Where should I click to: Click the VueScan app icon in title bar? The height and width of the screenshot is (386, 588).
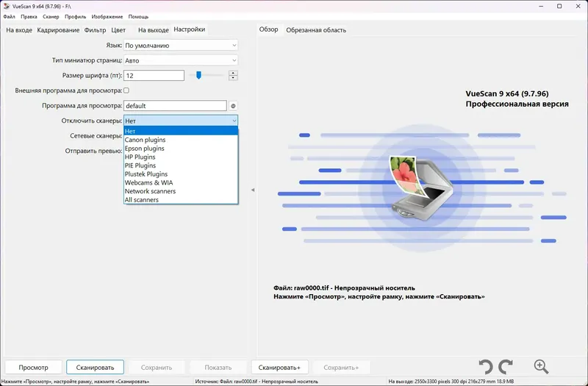coord(7,6)
